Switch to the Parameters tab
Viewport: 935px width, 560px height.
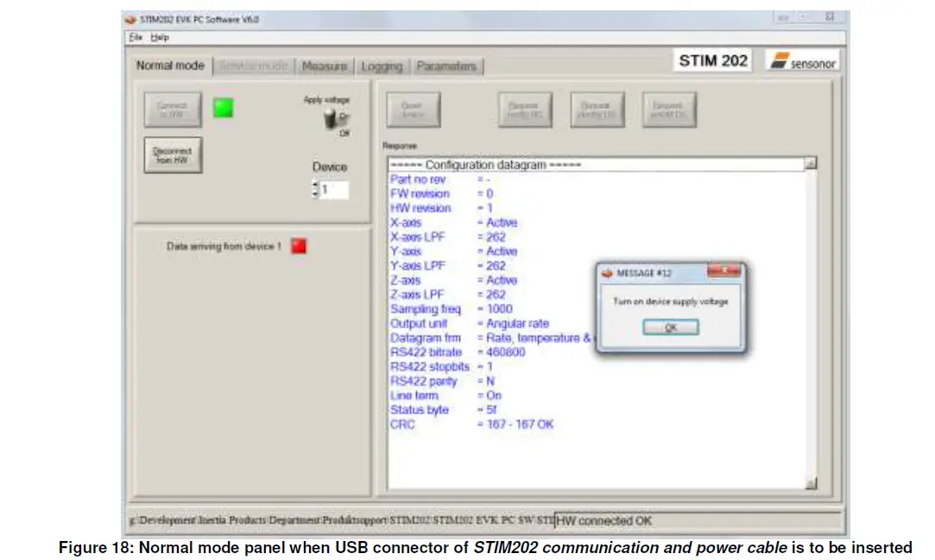(x=446, y=66)
